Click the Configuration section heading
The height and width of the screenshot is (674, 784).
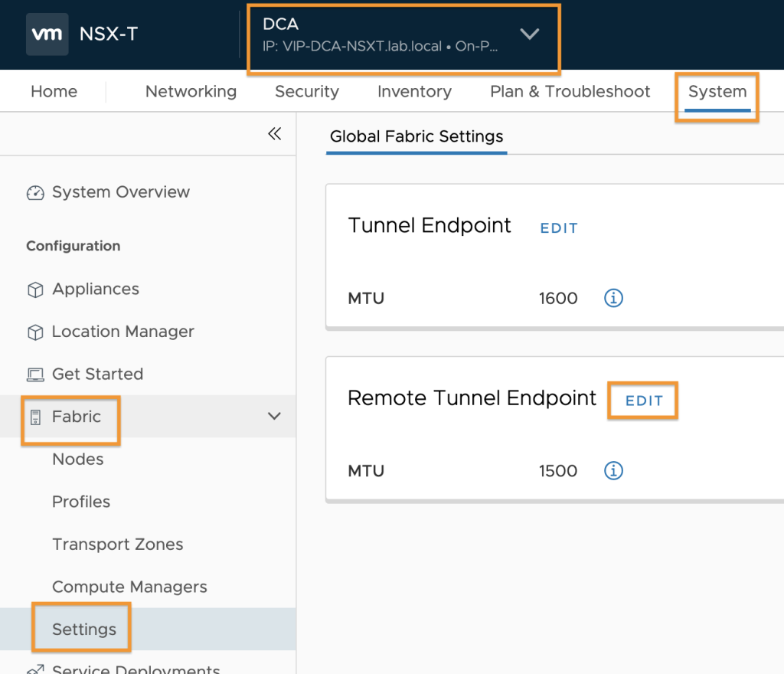[x=73, y=246]
